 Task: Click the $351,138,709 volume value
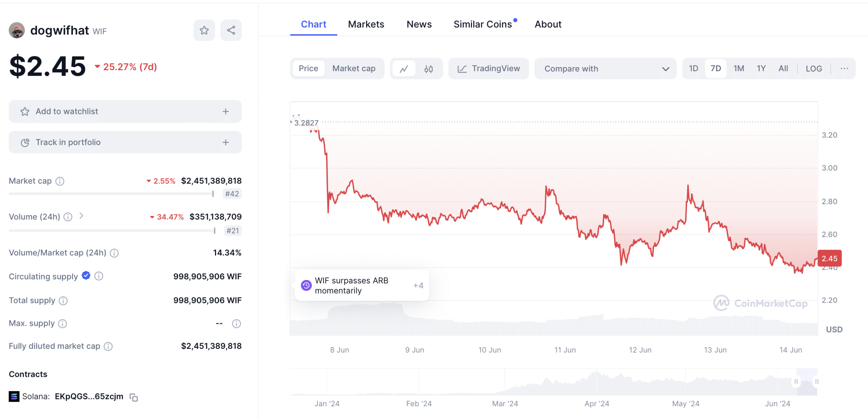[x=216, y=217]
